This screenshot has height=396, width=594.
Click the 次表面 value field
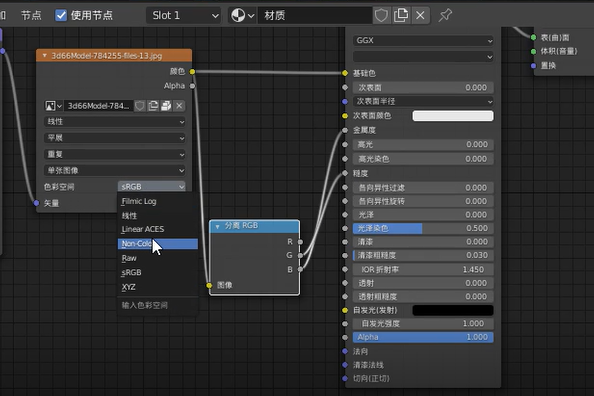[423, 88]
